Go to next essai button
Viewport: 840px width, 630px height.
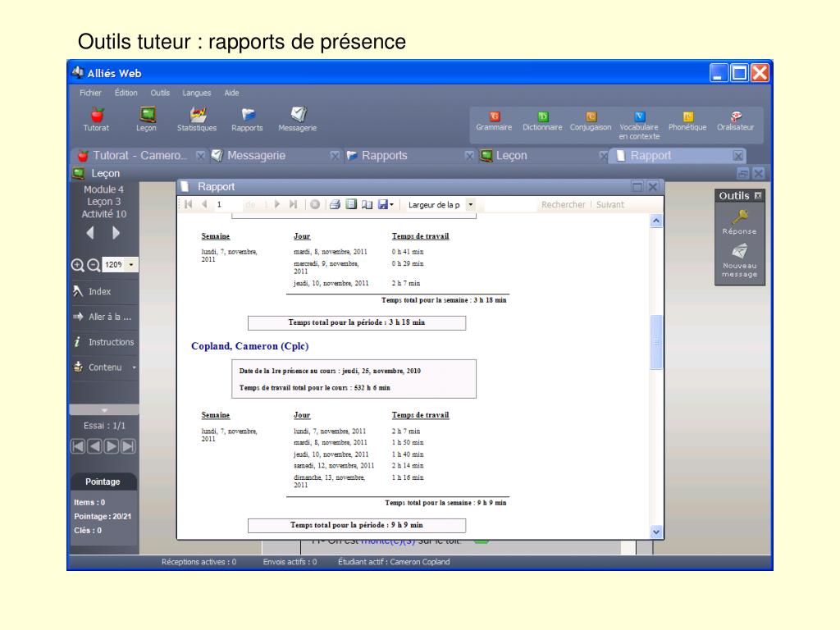point(112,446)
